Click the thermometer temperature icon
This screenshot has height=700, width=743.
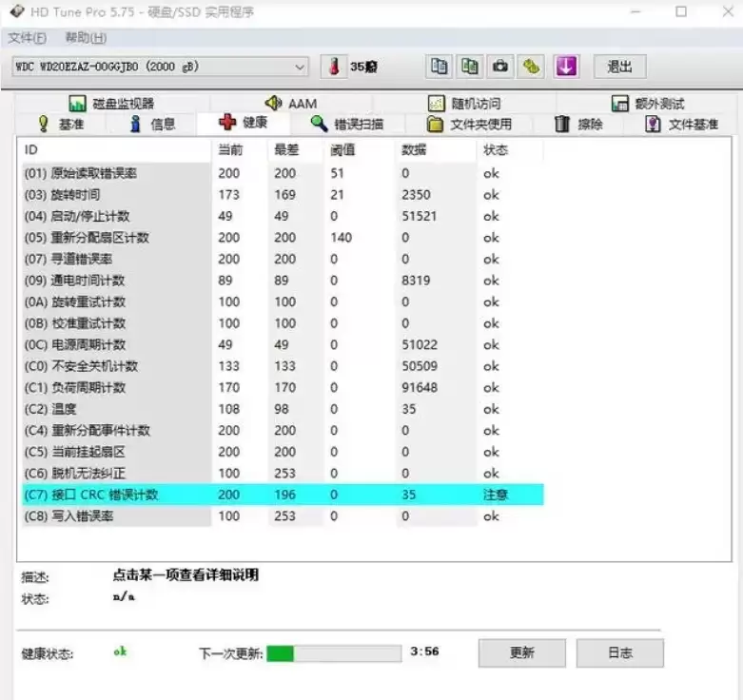(x=335, y=67)
